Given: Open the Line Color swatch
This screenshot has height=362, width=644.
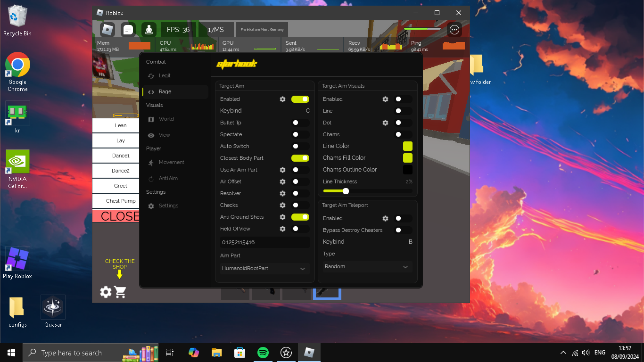Looking at the screenshot, I should coord(408,146).
